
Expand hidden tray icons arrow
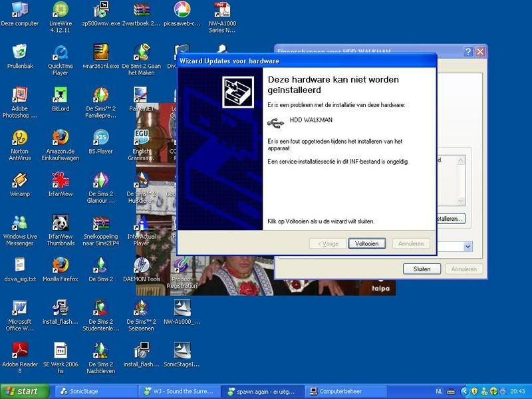tap(464, 392)
